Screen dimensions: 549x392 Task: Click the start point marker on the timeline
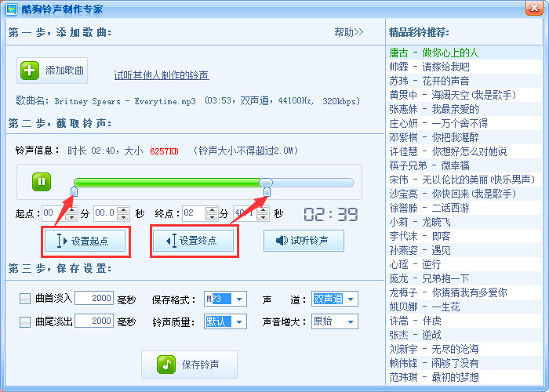pyautogui.click(x=75, y=191)
